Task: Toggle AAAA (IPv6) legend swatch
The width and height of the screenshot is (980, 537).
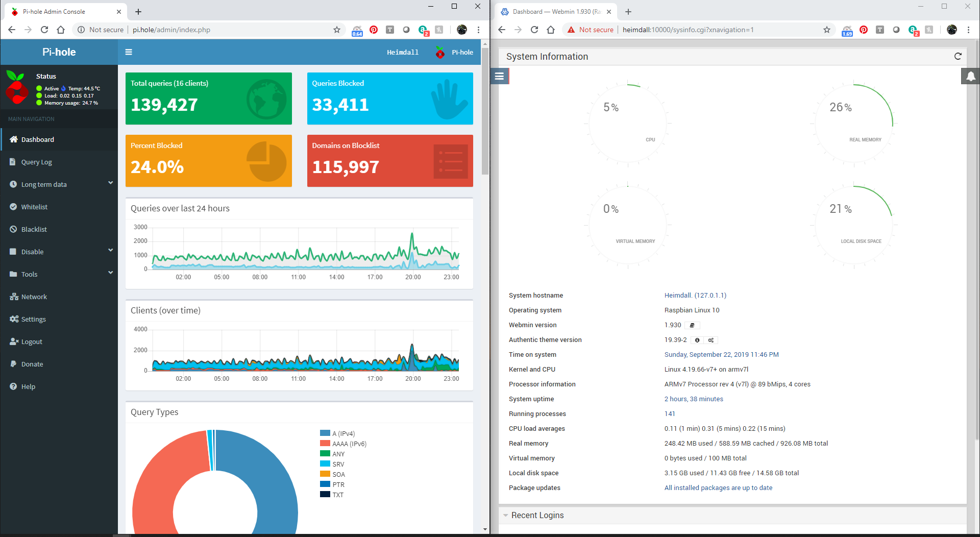Action: click(325, 443)
